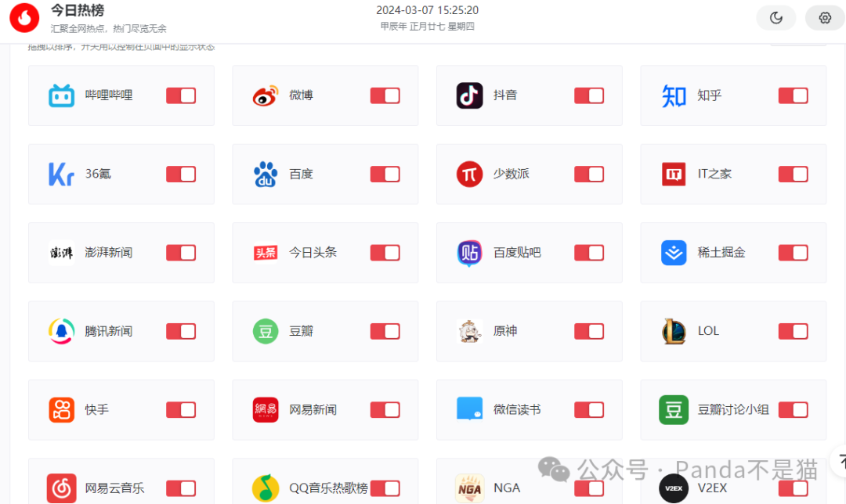Click the 36氪 Kr icon
846x504 pixels.
pyautogui.click(x=62, y=174)
